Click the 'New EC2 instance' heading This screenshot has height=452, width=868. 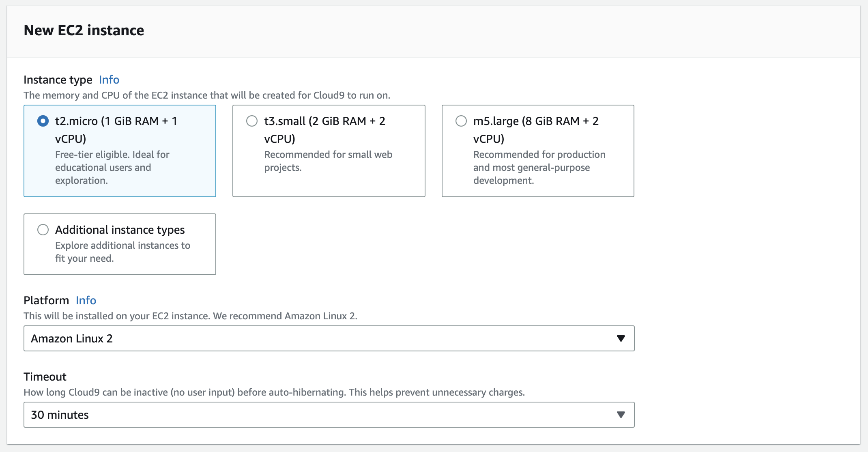[x=84, y=30]
